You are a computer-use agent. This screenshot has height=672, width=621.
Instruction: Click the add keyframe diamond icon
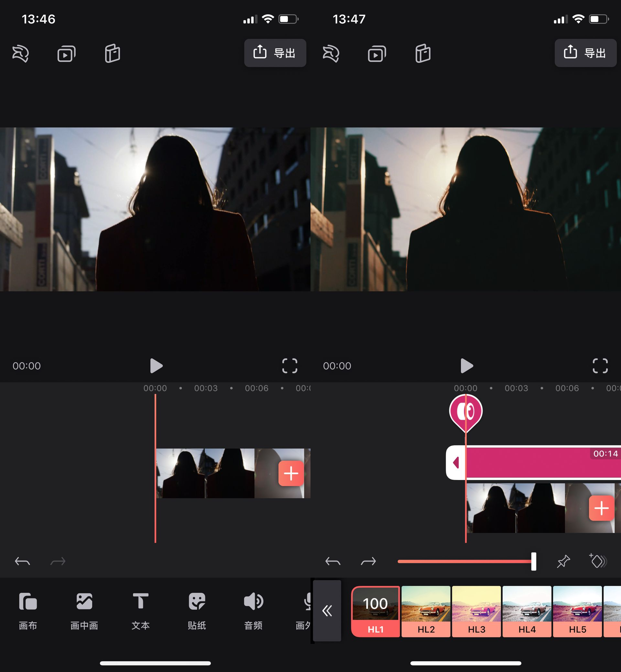[598, 561]
